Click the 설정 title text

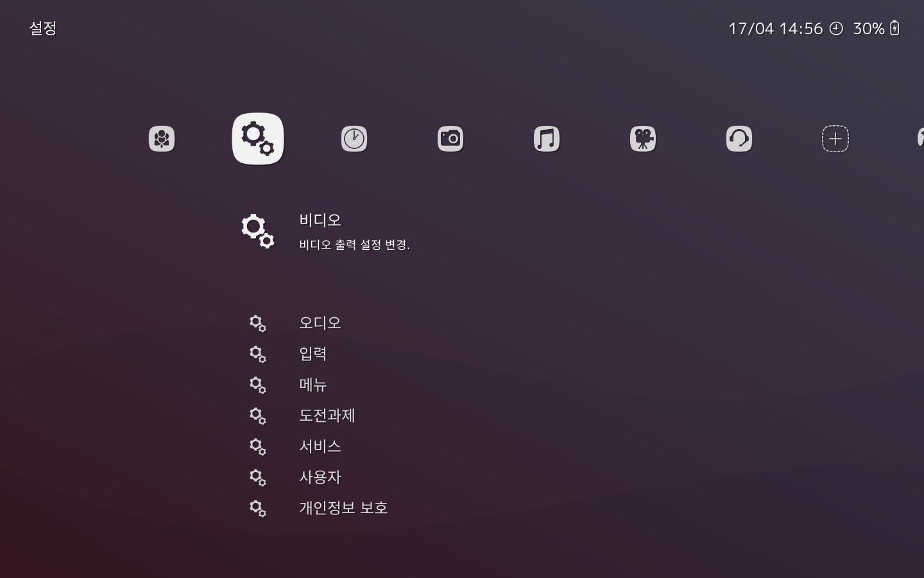[x=43, y=28]
